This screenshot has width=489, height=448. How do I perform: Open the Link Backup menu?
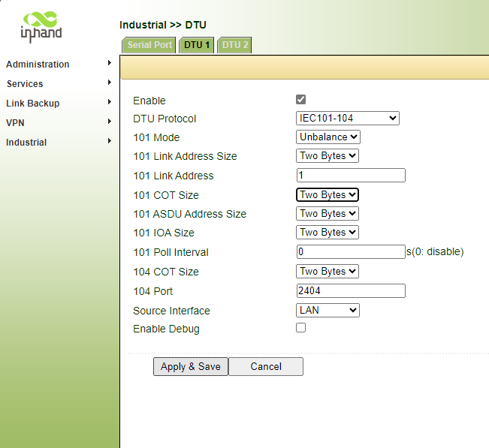(x=33, y=103)
